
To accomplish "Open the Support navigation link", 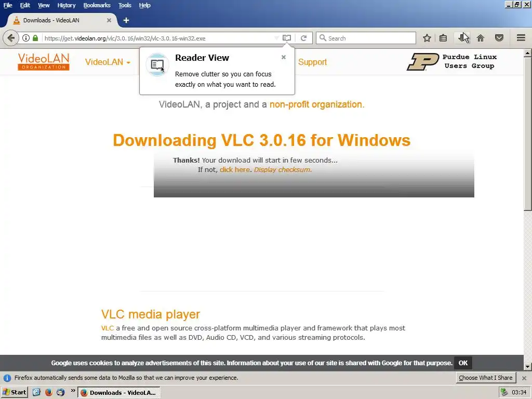I will pyautogui.click(x=312, y=62).
